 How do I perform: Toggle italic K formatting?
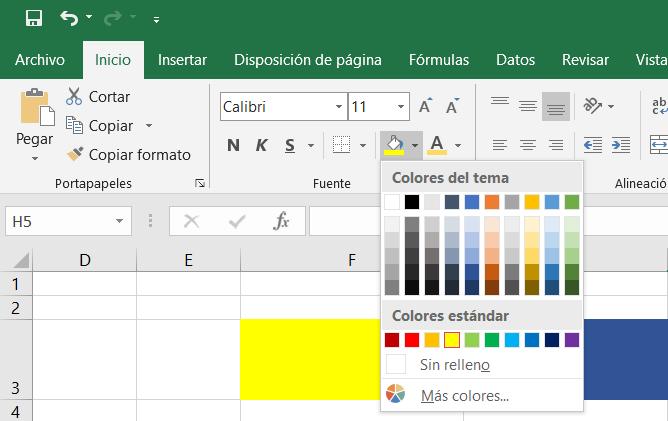click(x=261, y=146)
